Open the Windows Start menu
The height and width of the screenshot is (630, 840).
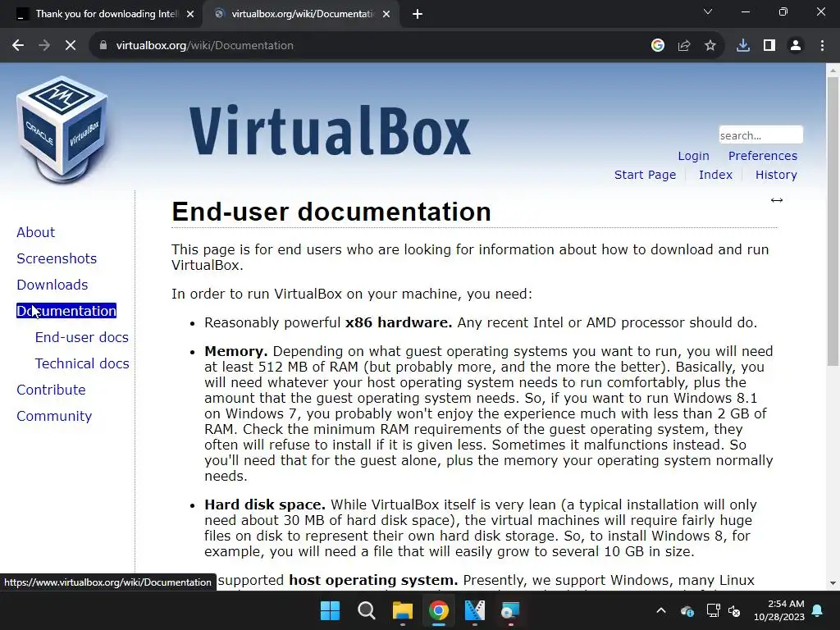tap(330, 610)
